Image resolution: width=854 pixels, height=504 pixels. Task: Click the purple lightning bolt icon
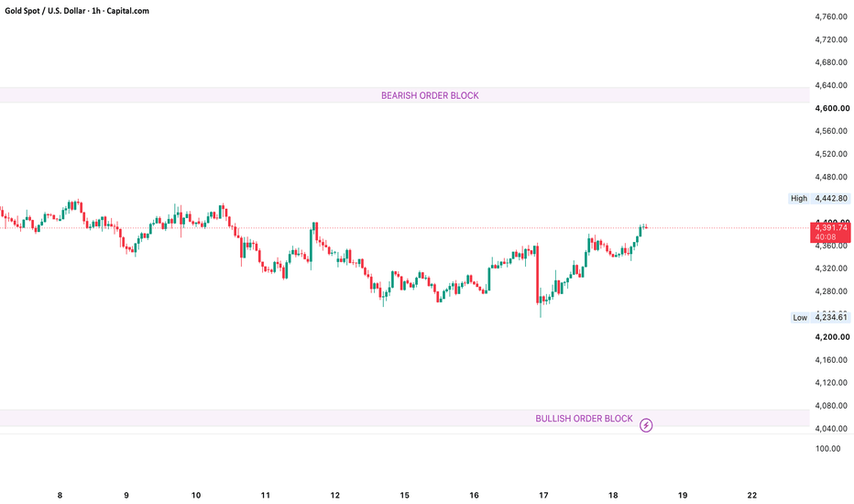click(x=646, y=425)
